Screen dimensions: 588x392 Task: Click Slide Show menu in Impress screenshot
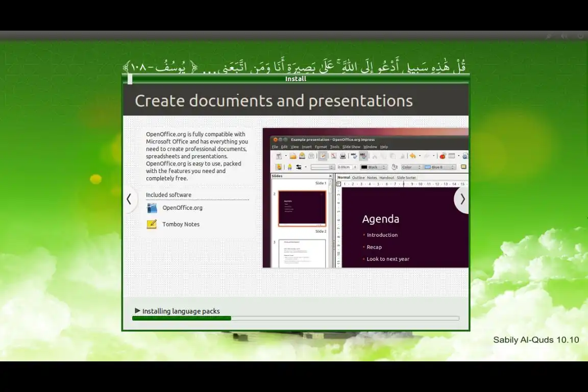click(x=351, y=147)
